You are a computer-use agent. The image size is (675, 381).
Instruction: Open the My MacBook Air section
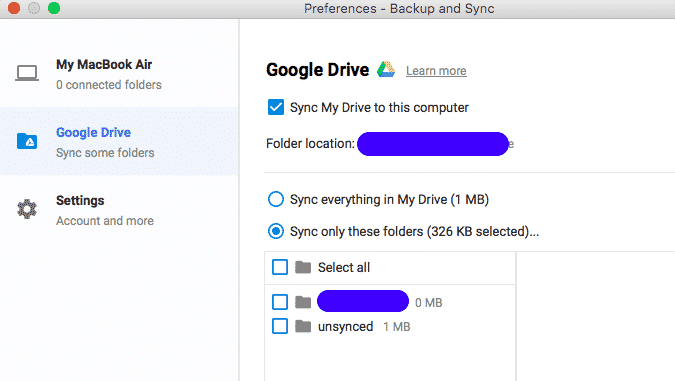click(x=119, y=74)
